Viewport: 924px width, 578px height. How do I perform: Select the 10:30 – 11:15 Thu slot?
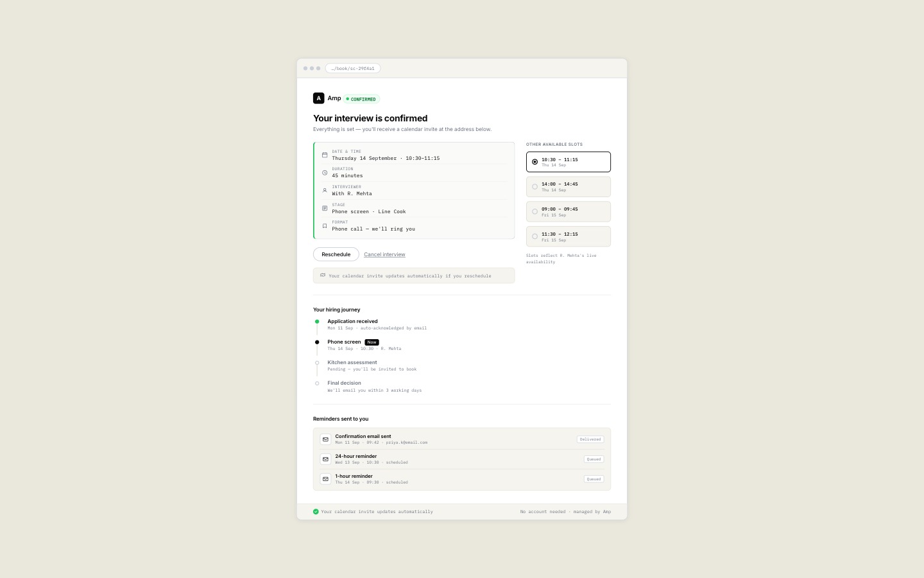(x=569, y=162)
